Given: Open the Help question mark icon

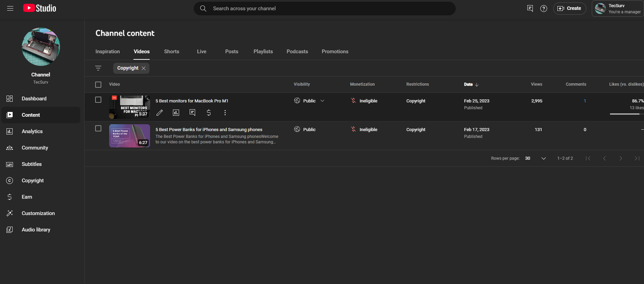Looking at the screenshot, I should click(544, 9).
